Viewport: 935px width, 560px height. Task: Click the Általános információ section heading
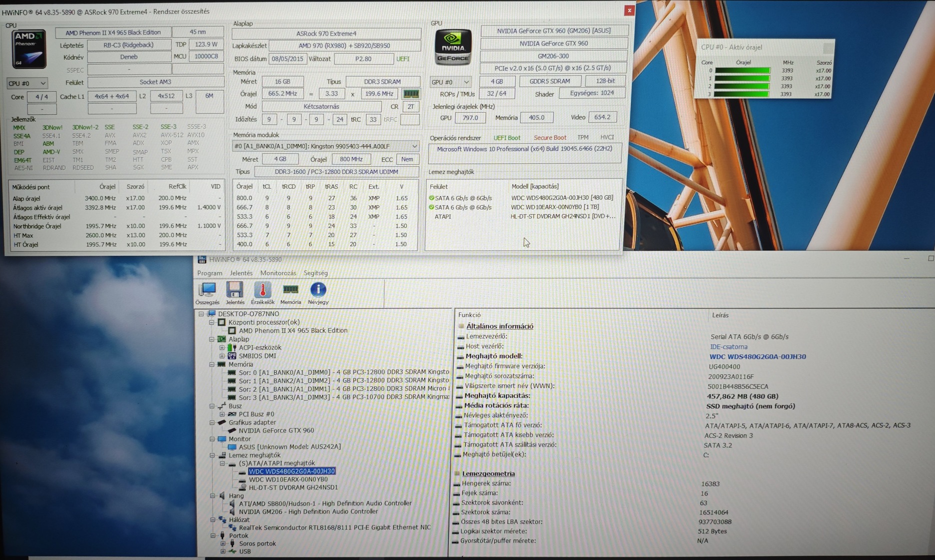(500, 326)
